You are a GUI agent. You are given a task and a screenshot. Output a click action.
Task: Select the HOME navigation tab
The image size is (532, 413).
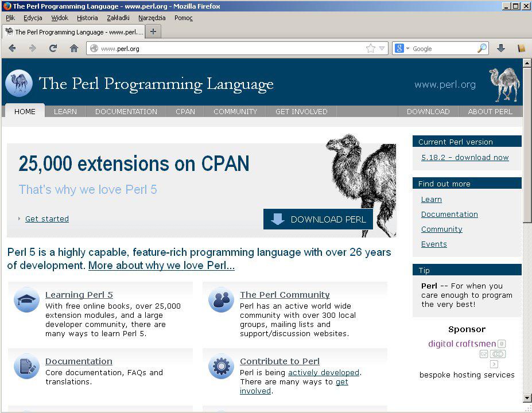(25, 111)
